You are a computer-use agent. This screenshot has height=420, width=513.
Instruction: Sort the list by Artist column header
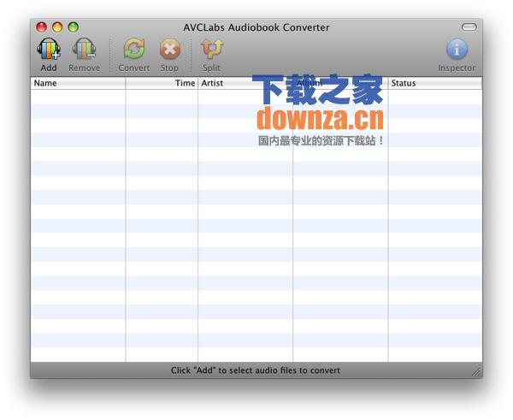[245, 83]
